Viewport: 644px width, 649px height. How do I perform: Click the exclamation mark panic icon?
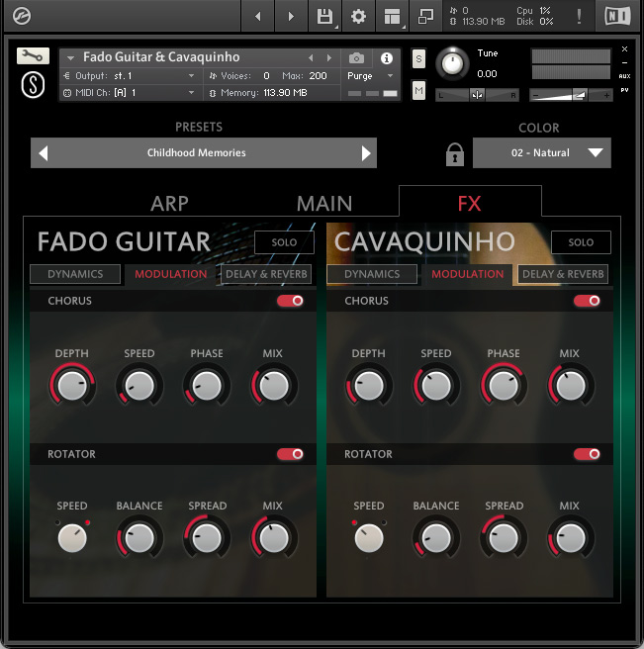pyautogui.click(x=579, y=17)
